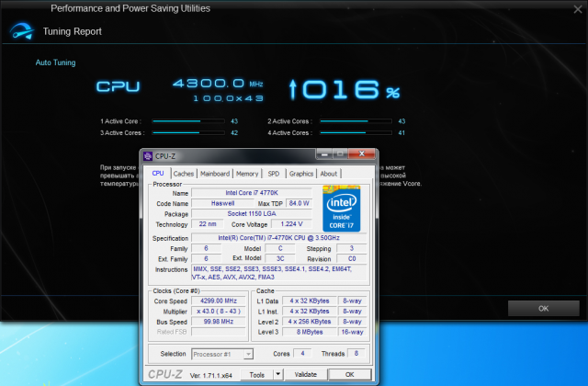Click the Cores count field
This screenshot has width=588, height=386.
click(x=302, y=353)
